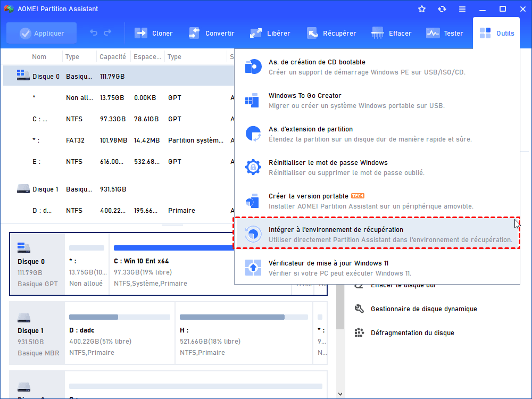Sort by the Espace column header

pyautogui.click(x=147, y=57)
